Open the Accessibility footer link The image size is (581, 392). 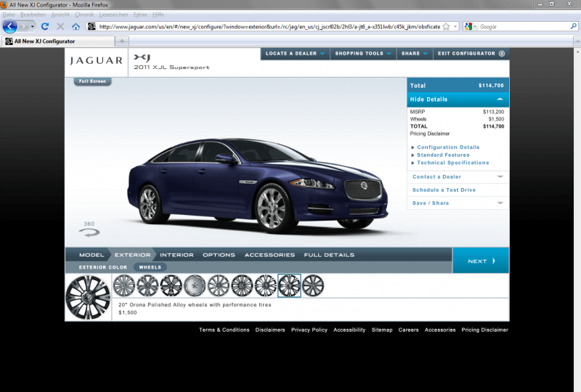(349, 330)
